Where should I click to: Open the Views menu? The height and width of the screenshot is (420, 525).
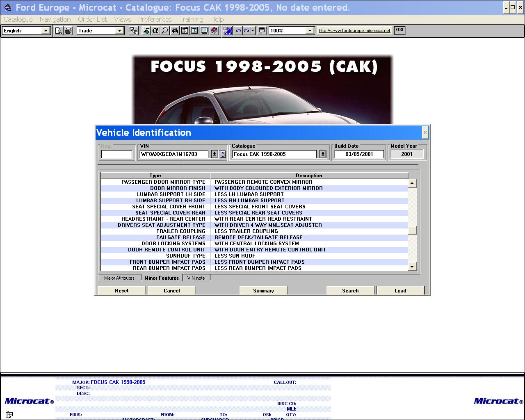123,19
